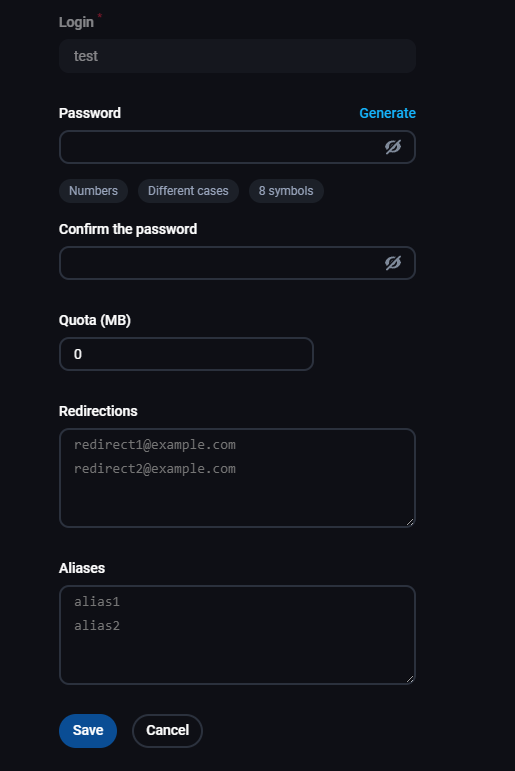Click the Numbers requirement chip
This screenshot has width=515, height=771.
[x=93, y=191]
